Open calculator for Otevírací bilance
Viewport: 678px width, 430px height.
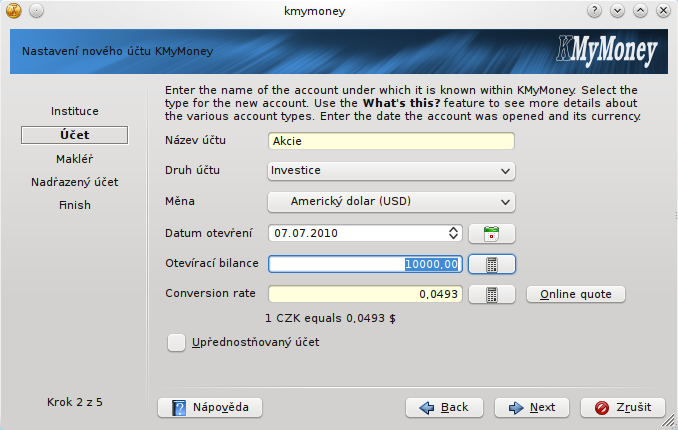[x=492, y=264]
